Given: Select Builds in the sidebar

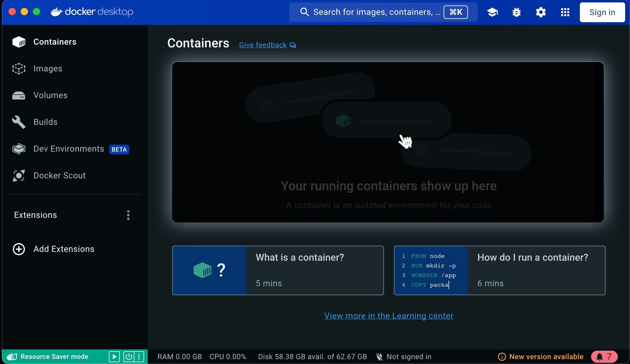Looking at the screenshot, I should click(x=45, y=122).
